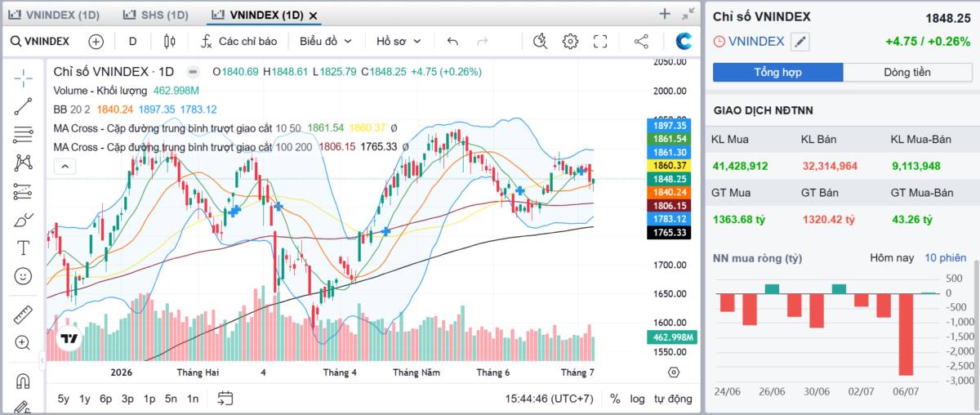Open the forecasting and measurement tools
This screenshot has width=980, height=415.
(x=23, y=191)
